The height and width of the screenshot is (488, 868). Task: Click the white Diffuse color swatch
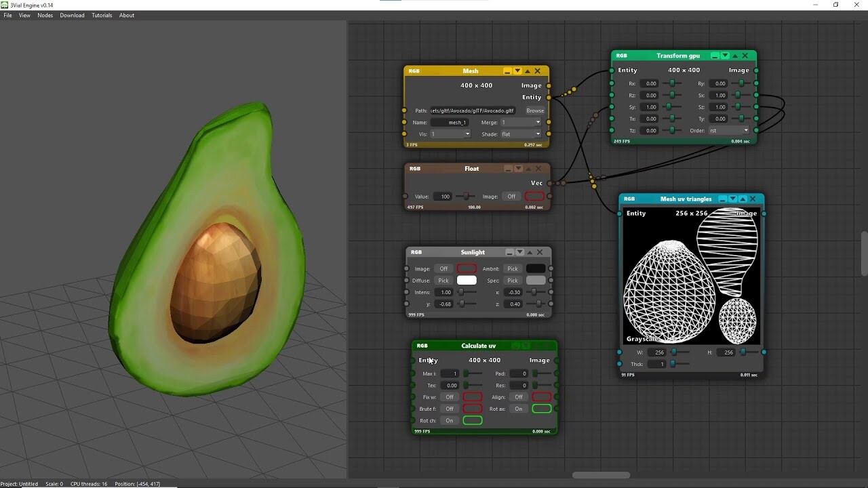click(467, 281)
